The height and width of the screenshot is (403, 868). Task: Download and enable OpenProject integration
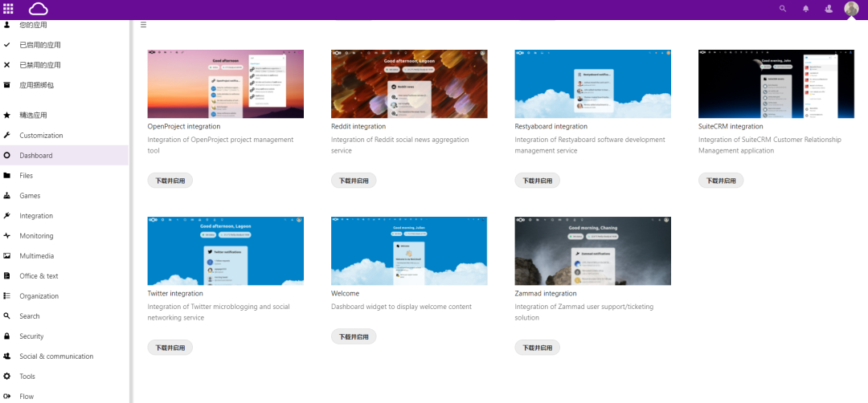pos(170,180)
